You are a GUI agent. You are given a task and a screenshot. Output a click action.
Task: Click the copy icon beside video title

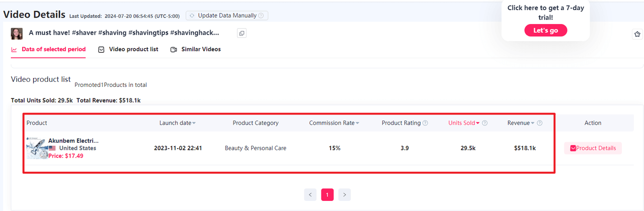pos(242,33)
